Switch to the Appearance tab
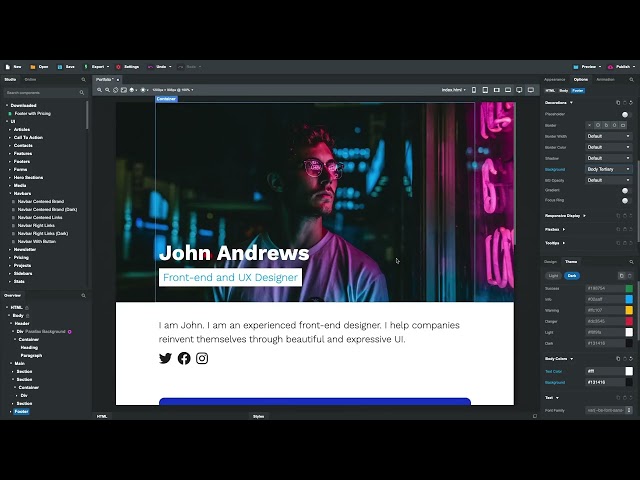640x480 pixels. point(555,80)
